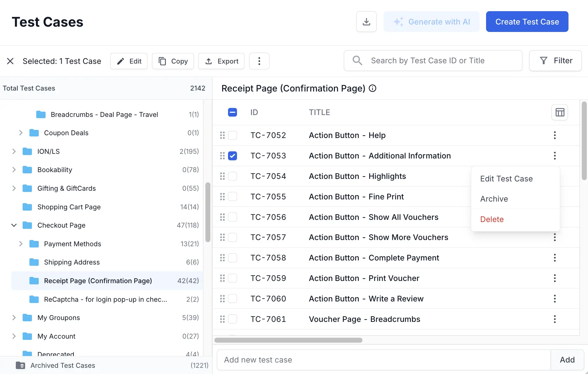Viewport: 588px width, 374px height.
Task: Open bulk actions three-dot menu in toolbar
Action: (x=259, y=61)
